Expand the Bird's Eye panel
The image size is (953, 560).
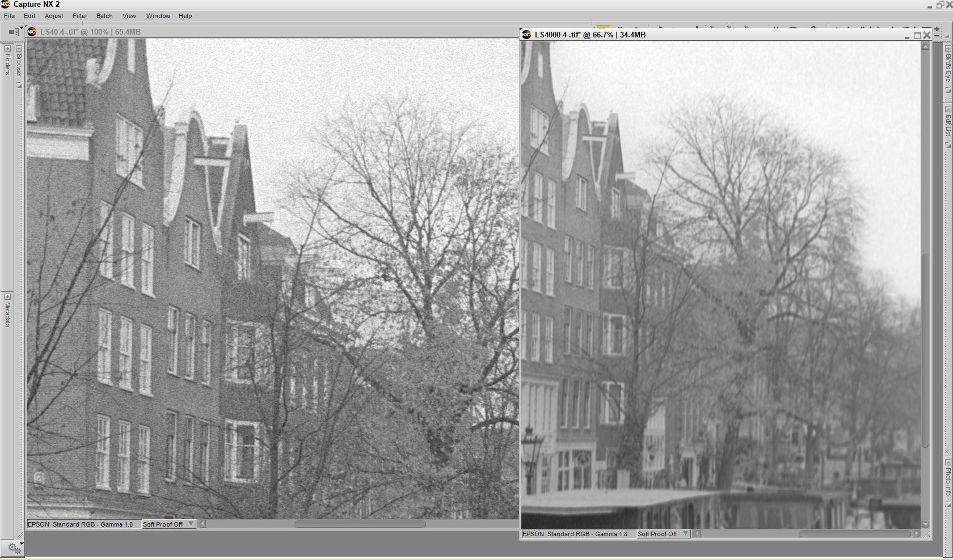948,49
